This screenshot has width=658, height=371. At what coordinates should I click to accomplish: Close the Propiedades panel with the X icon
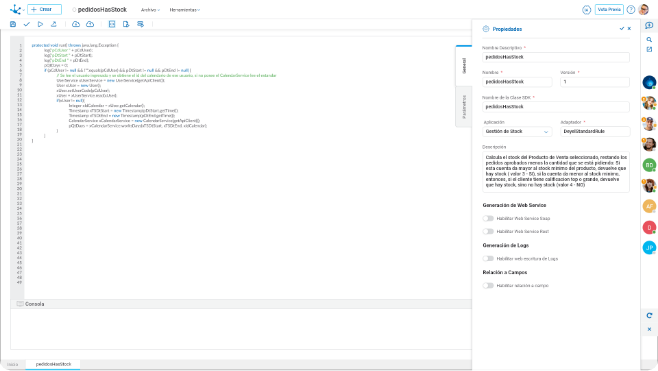pos(629,29)
